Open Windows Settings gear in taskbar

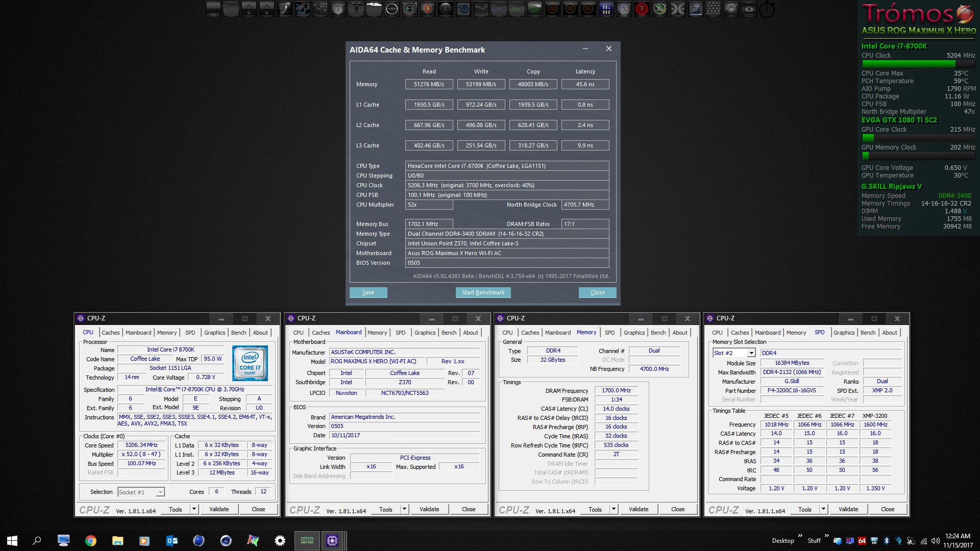click(x=280, y=541)
